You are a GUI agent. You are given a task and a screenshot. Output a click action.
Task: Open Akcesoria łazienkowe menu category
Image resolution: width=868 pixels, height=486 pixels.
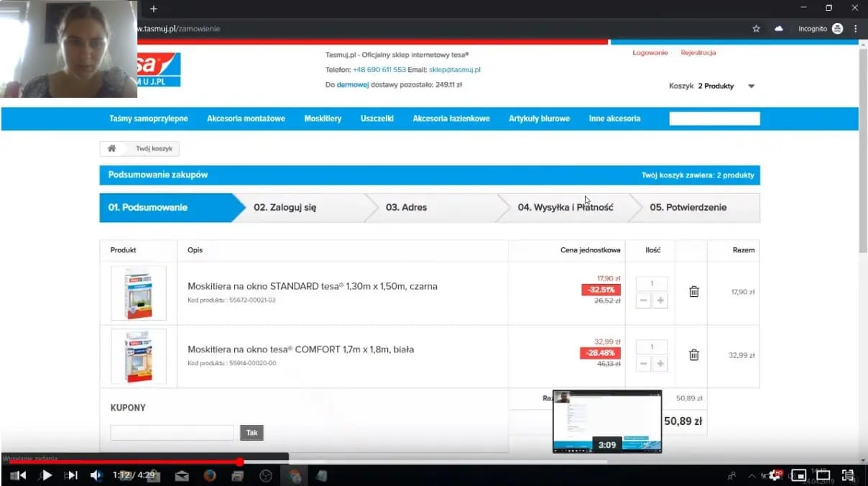(451, 119)
